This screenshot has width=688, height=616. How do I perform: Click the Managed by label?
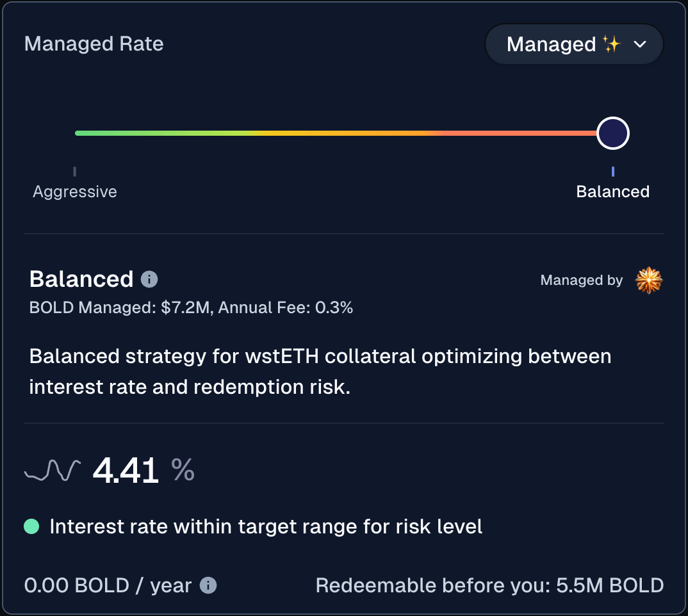[581, 280]
